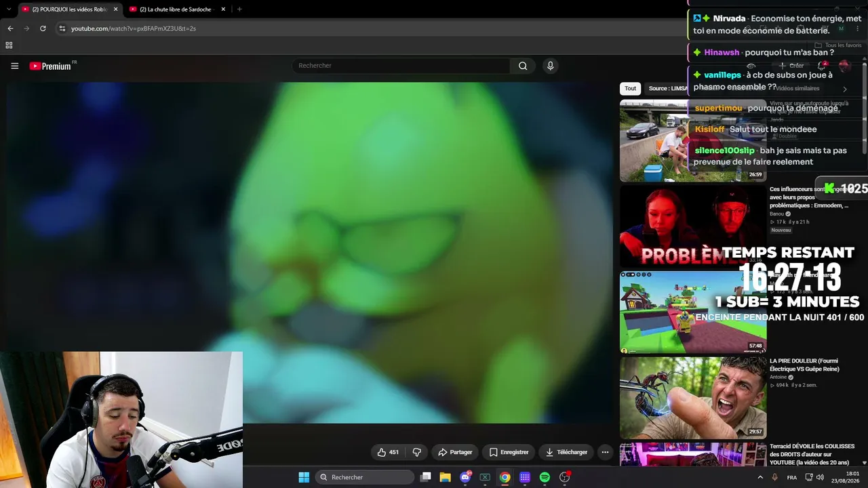Save video with the Enregistrer button
Viewport: 868px width, 488px height.
pos(509,452)
